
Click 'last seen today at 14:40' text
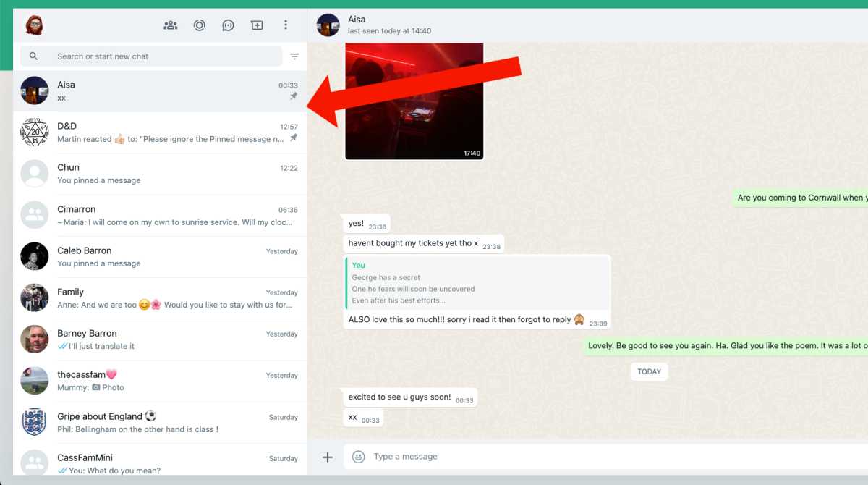[389, 31]
